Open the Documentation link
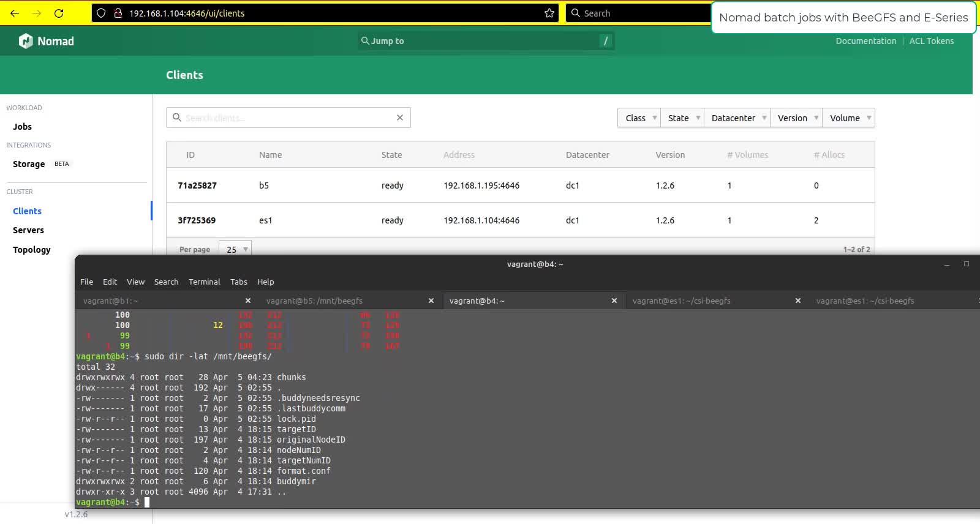 point(865,41)
